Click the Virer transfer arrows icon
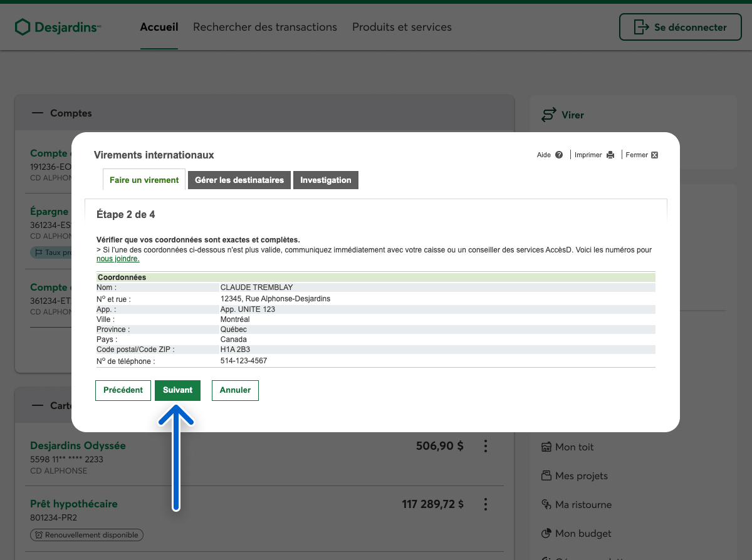The width and height of the screenshot is (752, 560). point(549,115)
